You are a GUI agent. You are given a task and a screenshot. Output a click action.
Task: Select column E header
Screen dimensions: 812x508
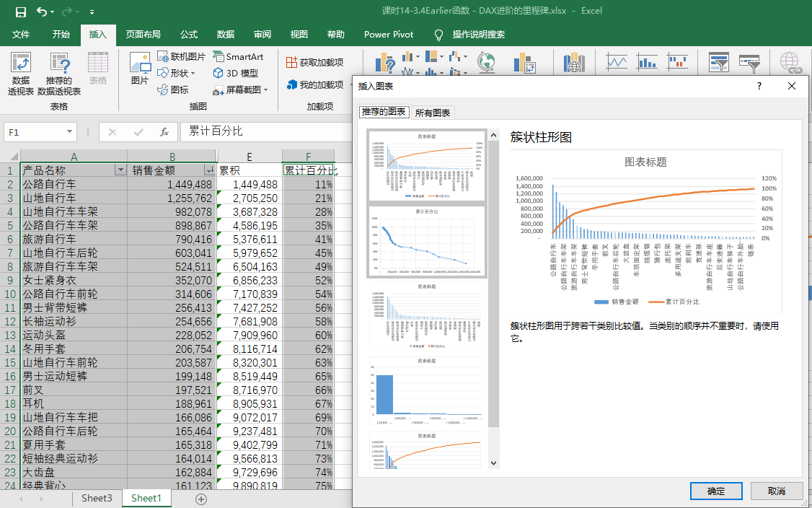(x=250, y=157)
